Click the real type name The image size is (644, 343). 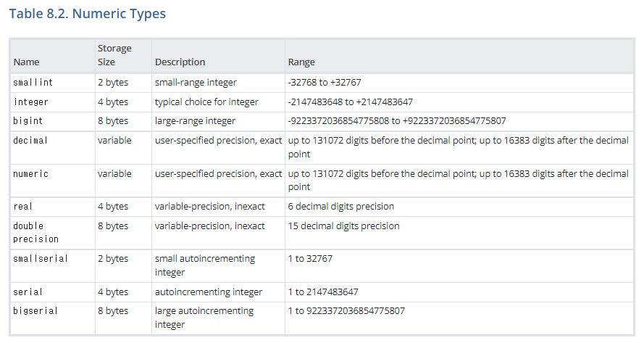coord(23,207)
